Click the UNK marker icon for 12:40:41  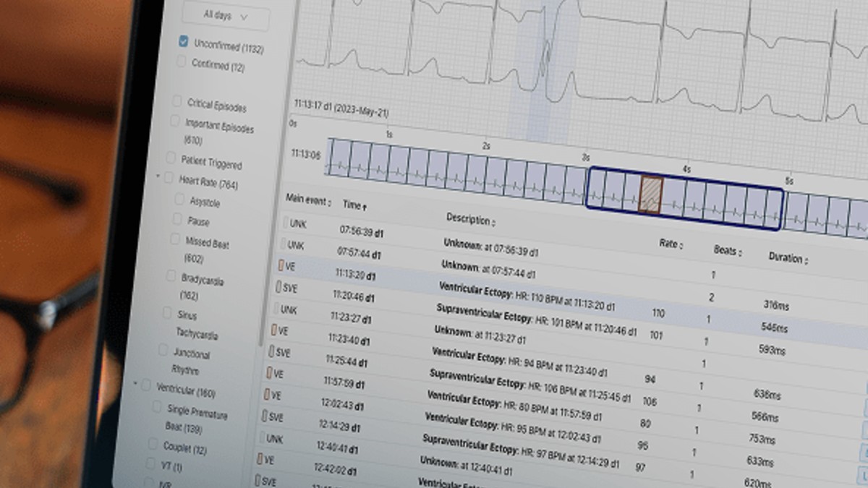(x=262, y=438)
